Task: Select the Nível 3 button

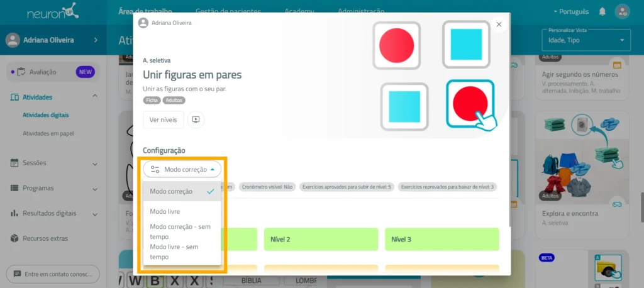Action: (442, 239)
